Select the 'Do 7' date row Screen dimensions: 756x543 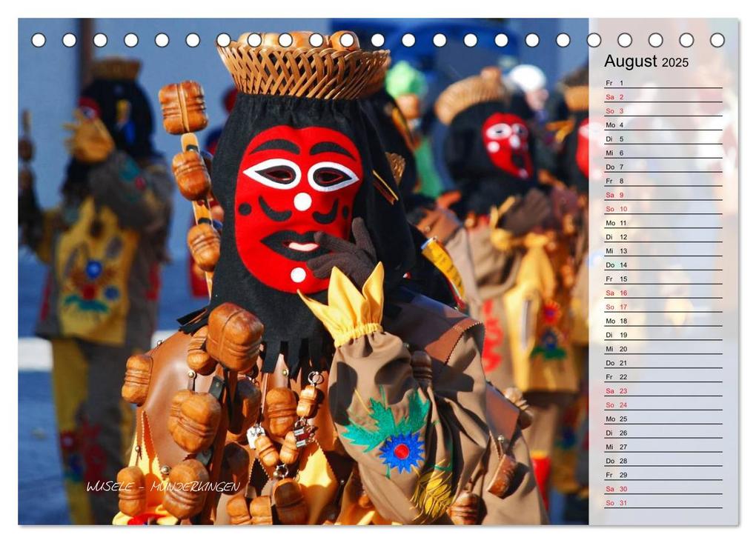[663, 167]
